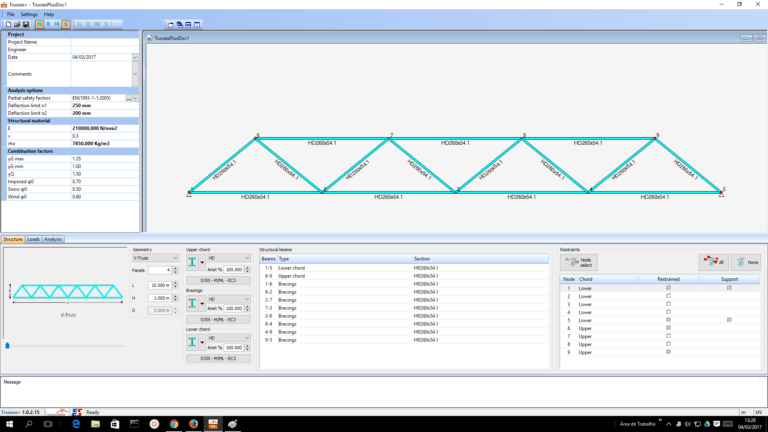Image resolution: width=768 pixels, height=432 pixels.
Task: Click the None restraints button
Action: click(x=746, y=263)
